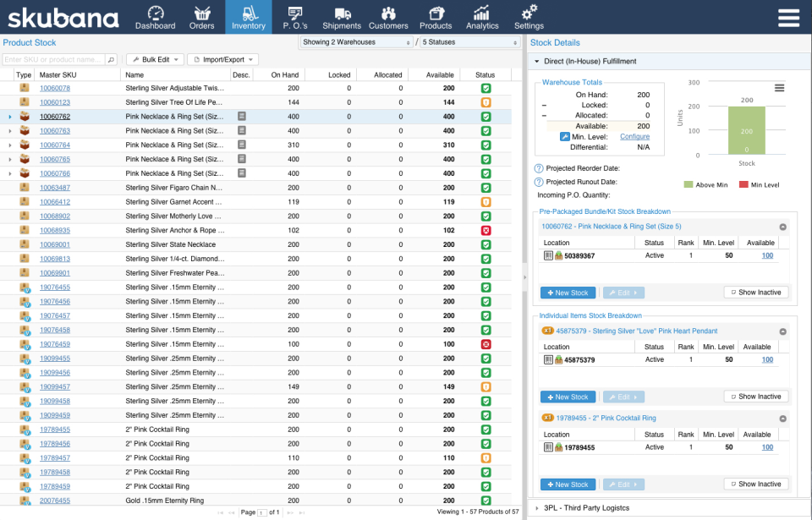
Task: Open Analytics chart icon
Action: [481, 13]
